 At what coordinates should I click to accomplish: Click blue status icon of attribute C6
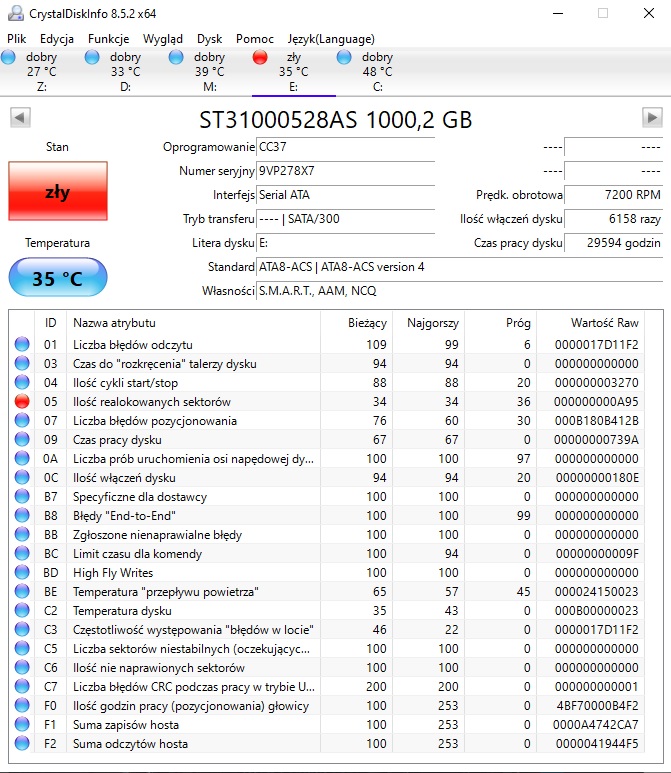[22, 667]
